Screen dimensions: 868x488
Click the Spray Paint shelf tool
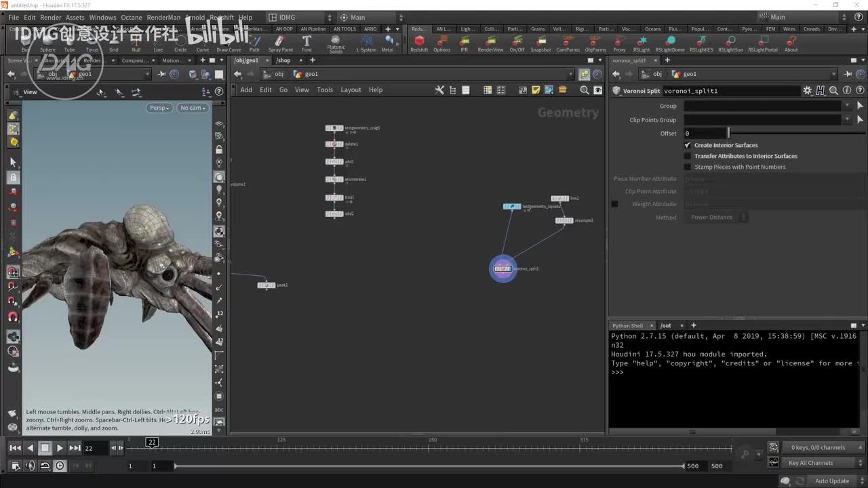pyautogui.click(x=280, y=42)
